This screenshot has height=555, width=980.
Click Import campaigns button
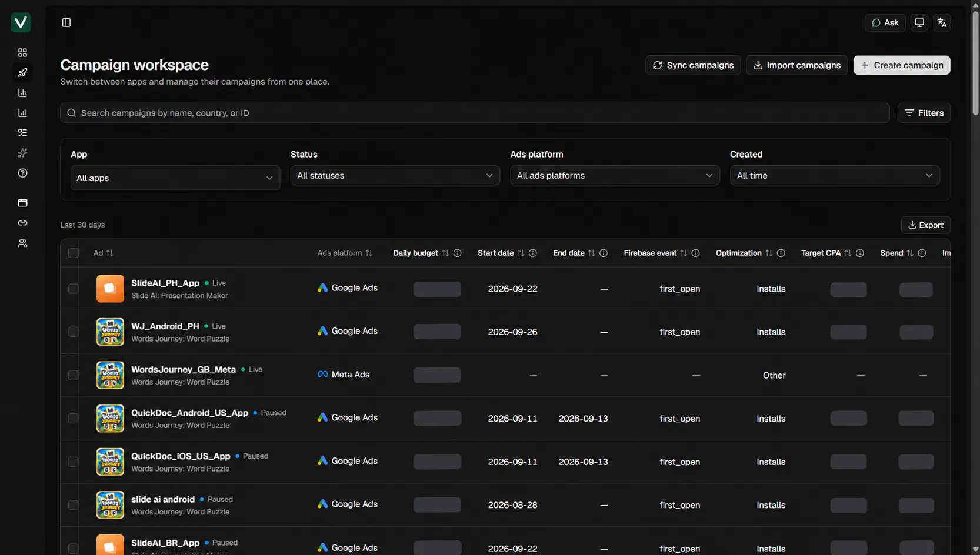point(797,65)
